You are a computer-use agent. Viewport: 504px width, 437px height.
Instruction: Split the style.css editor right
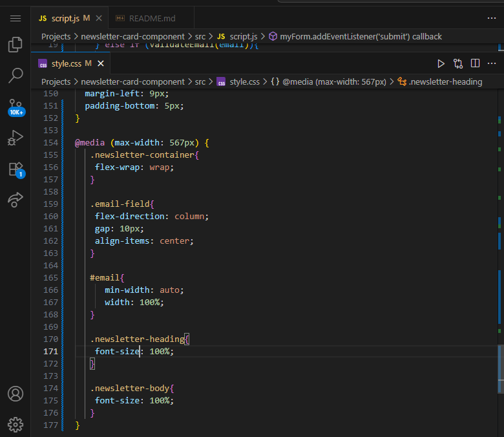click(475, 63)
